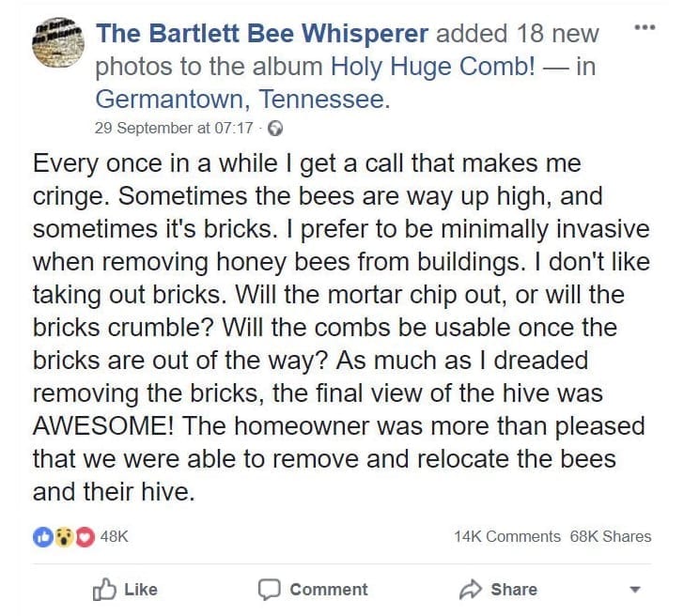Click the Share arrow icon
Screen dimensions: 684x616
[x=469, y=589]
